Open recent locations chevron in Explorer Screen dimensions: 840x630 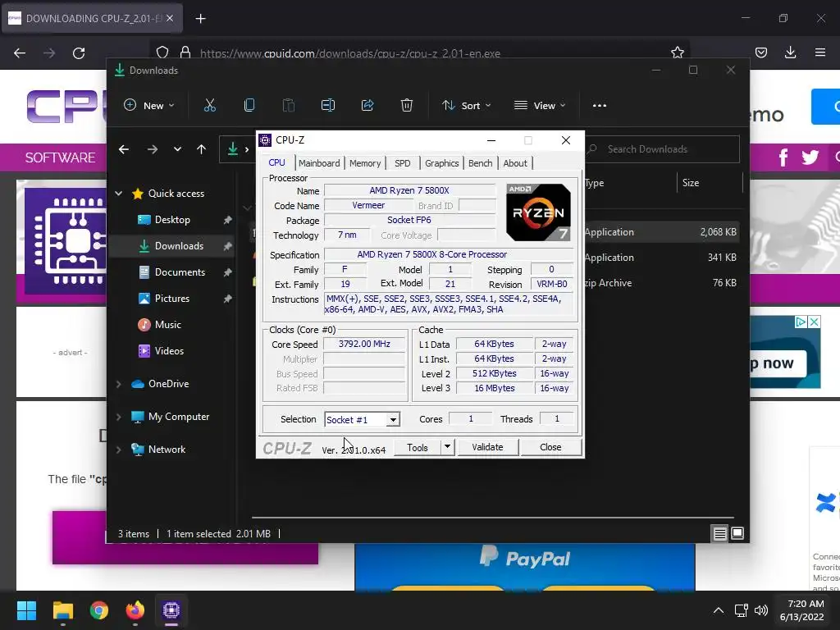[x=177, y=149]
